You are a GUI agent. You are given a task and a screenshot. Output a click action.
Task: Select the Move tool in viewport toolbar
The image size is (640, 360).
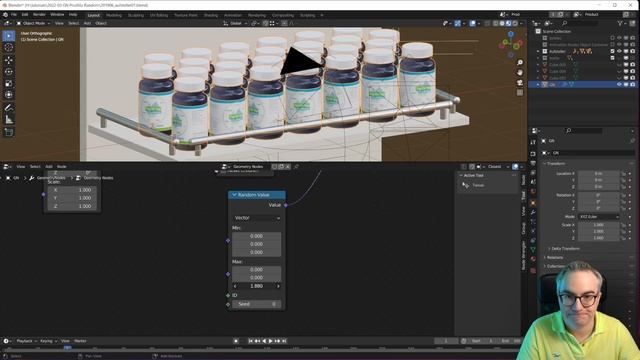point(9,60)
